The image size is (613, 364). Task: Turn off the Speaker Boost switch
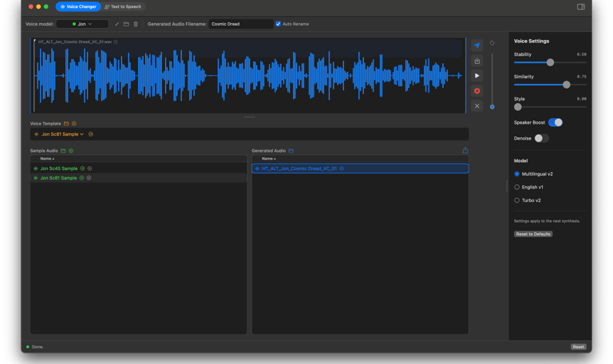click(555, 123)
